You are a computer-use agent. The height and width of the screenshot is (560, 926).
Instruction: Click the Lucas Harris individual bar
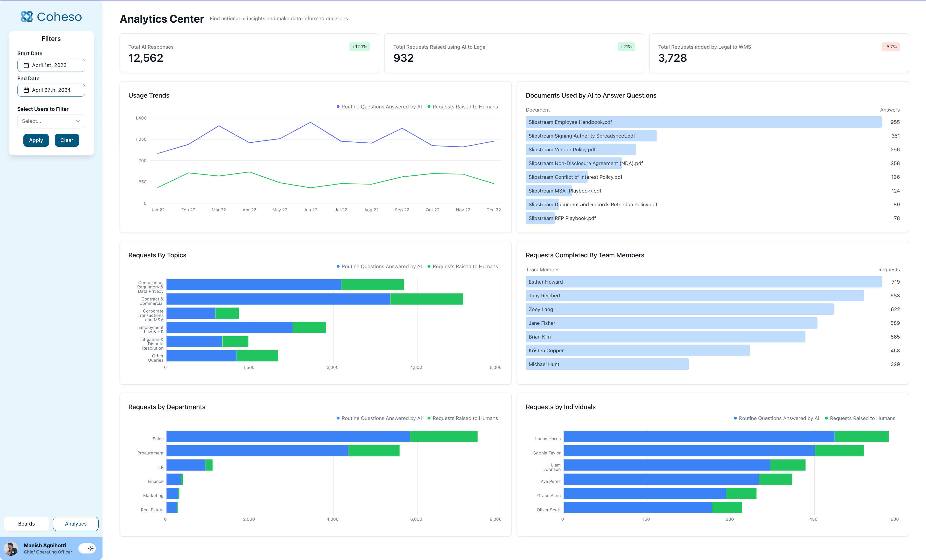726,436
